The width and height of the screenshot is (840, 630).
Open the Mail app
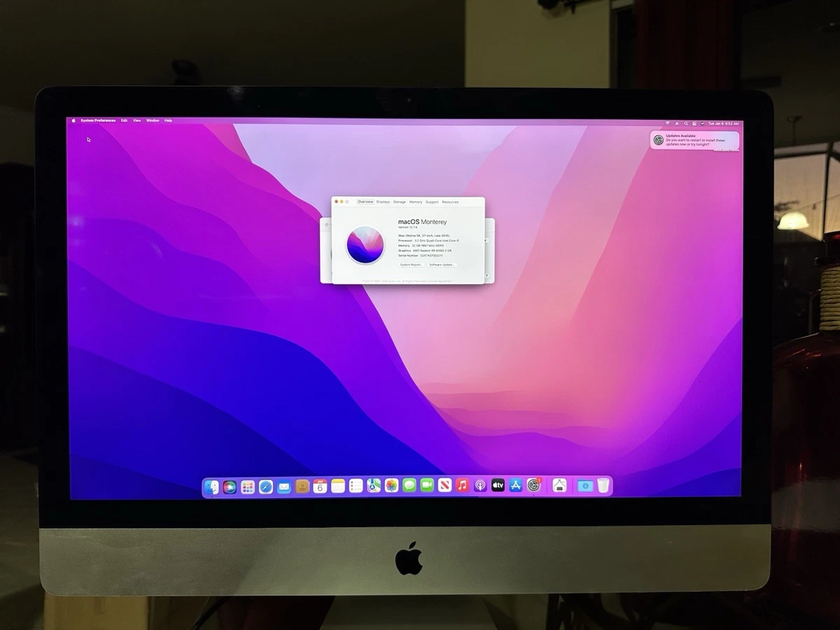coord(283,486)
